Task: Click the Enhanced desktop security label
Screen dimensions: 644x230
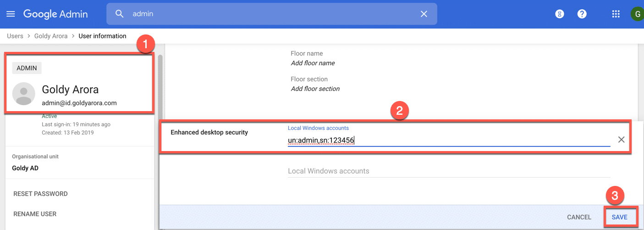Action: click(x=209, y=132)
